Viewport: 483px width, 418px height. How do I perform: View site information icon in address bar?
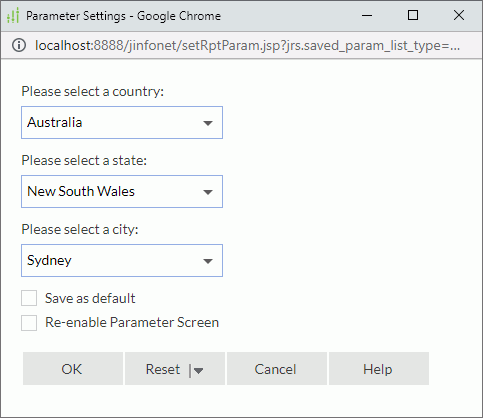tap(19, 45)
